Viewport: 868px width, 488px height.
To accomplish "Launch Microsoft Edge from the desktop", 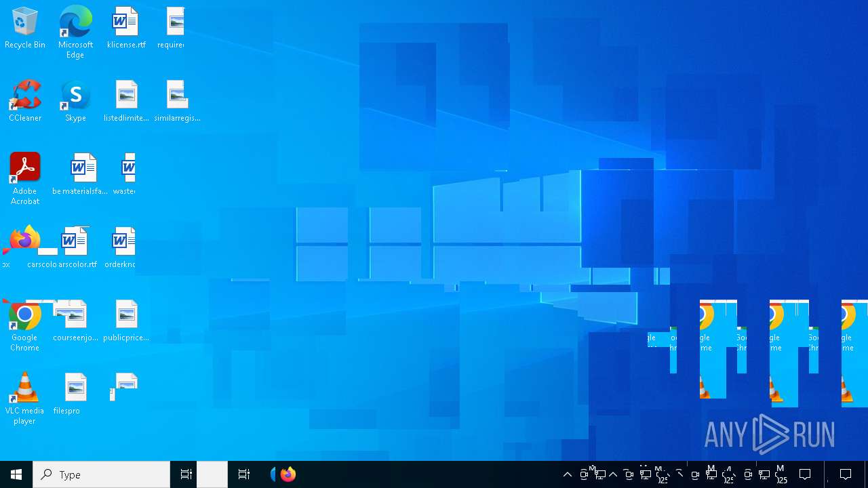I will (x=75, y=32).
